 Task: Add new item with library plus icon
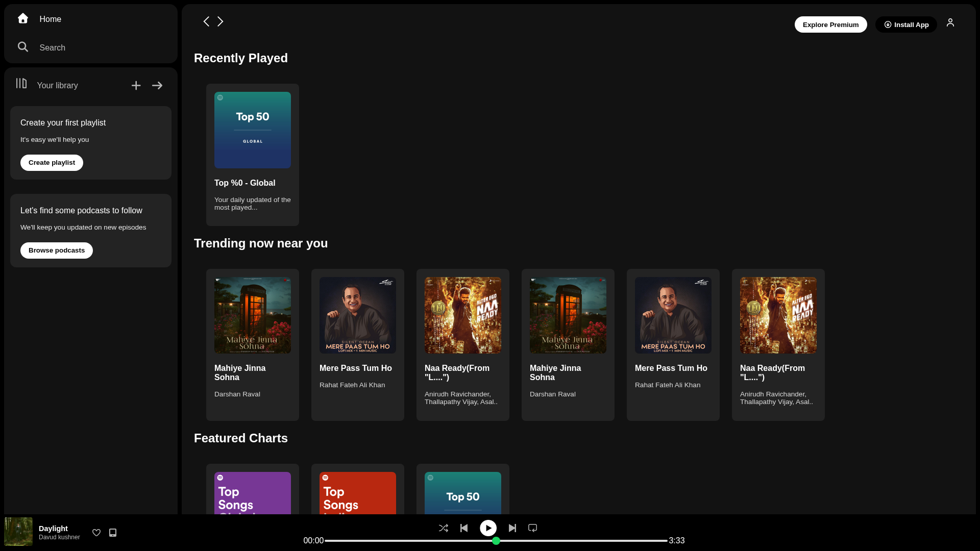[136, 86]
